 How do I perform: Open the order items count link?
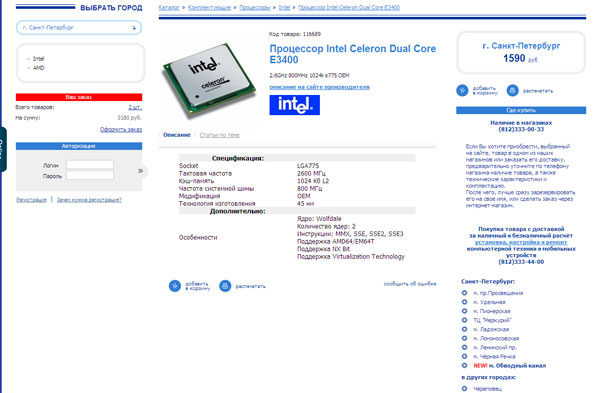(135, 107)
